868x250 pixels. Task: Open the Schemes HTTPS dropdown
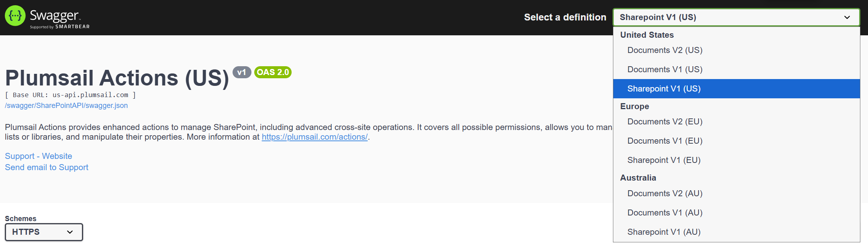tap(43, 232)
